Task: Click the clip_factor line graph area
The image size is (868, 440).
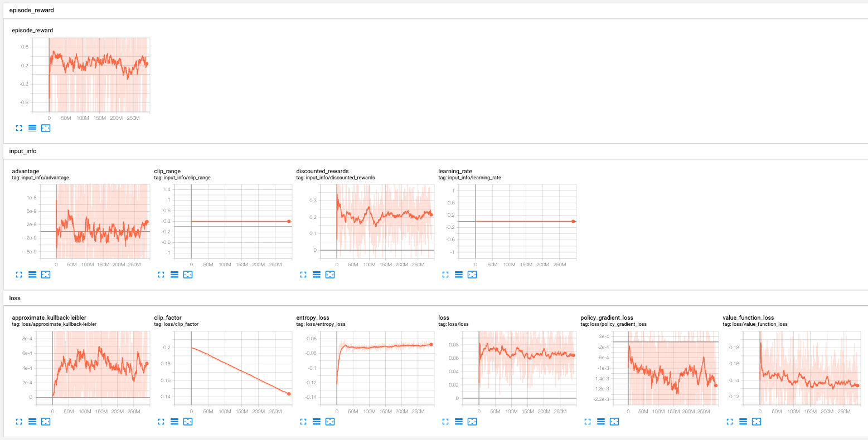Action: (x=234, y=368)
